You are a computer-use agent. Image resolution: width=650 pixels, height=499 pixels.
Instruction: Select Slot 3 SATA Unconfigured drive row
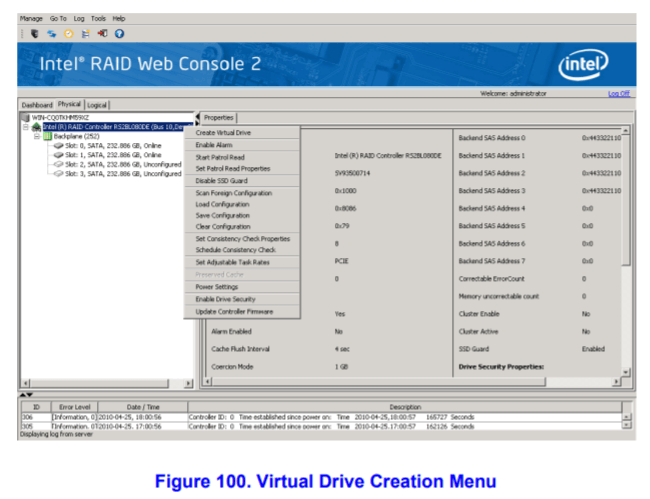click(123, 174)
